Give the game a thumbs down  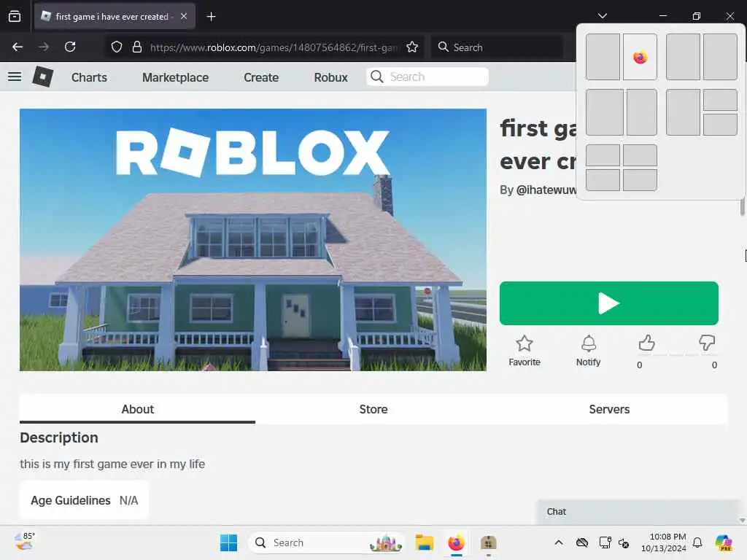tap(706, 343)
